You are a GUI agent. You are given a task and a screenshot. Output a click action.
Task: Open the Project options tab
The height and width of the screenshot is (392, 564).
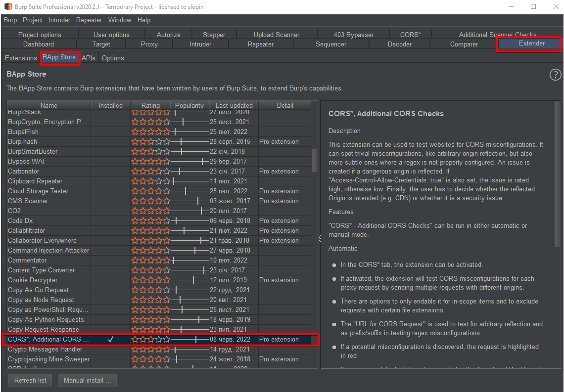[x=40, y=35]
